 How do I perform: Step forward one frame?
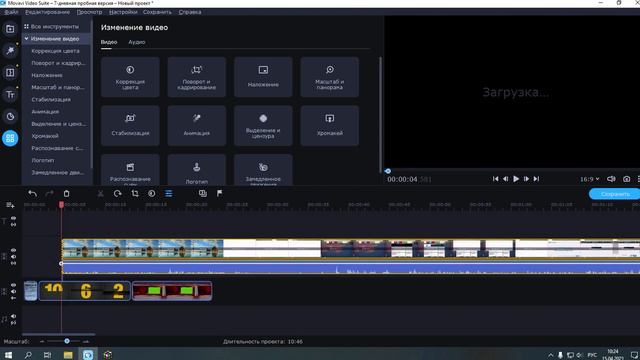[x=526, y=179]
